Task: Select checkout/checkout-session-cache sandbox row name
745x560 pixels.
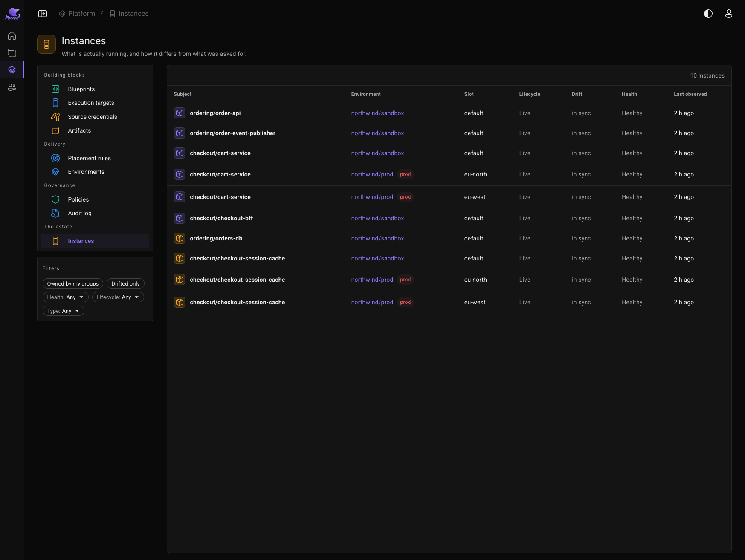Action: click(237, 258)
